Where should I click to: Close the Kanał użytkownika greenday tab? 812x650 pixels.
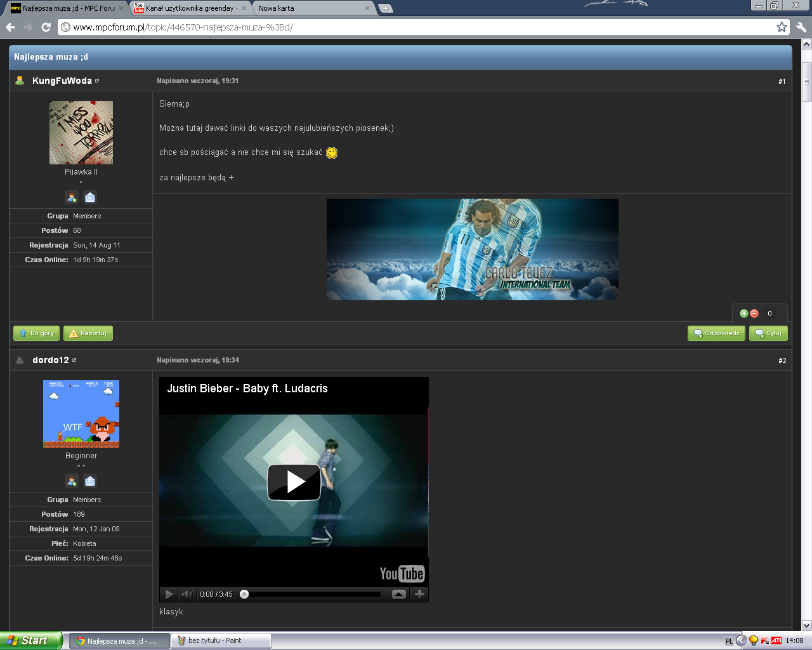coord(244,8)
